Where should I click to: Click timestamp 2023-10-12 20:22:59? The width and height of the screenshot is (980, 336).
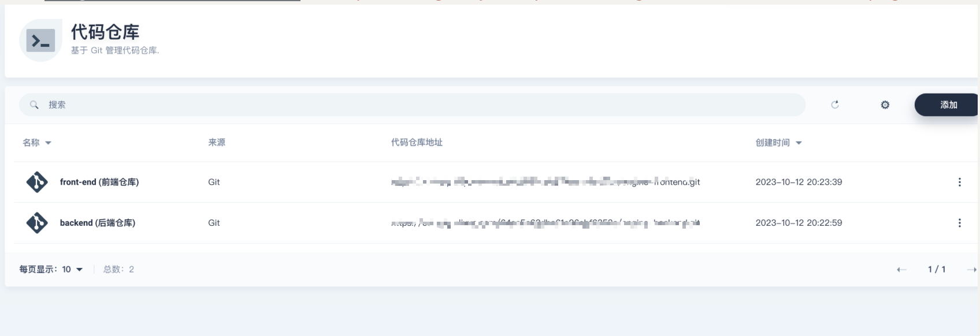[799, 223]
